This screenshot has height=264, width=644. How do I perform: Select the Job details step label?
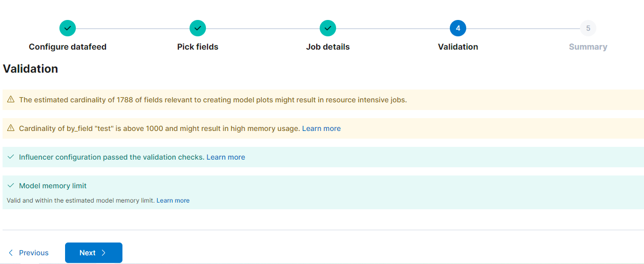(x=328, y=47)
